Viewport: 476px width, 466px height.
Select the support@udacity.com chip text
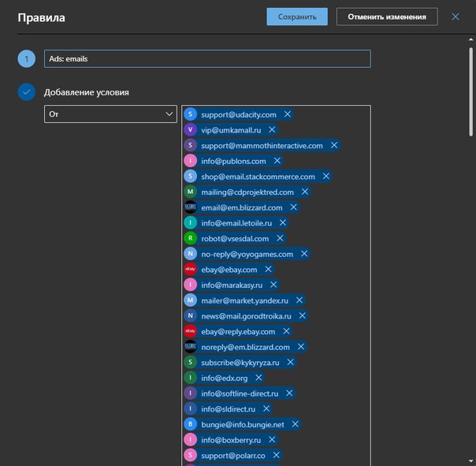click(239, 114)
